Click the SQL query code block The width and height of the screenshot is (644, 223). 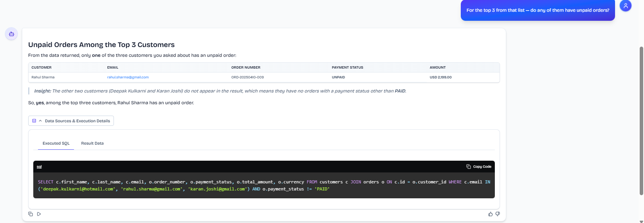click(264, 185)
